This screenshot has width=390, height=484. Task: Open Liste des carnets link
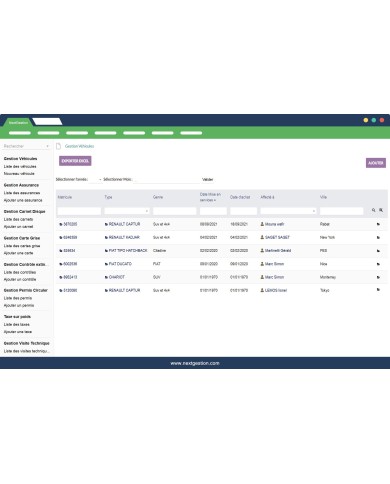(18, 219)
